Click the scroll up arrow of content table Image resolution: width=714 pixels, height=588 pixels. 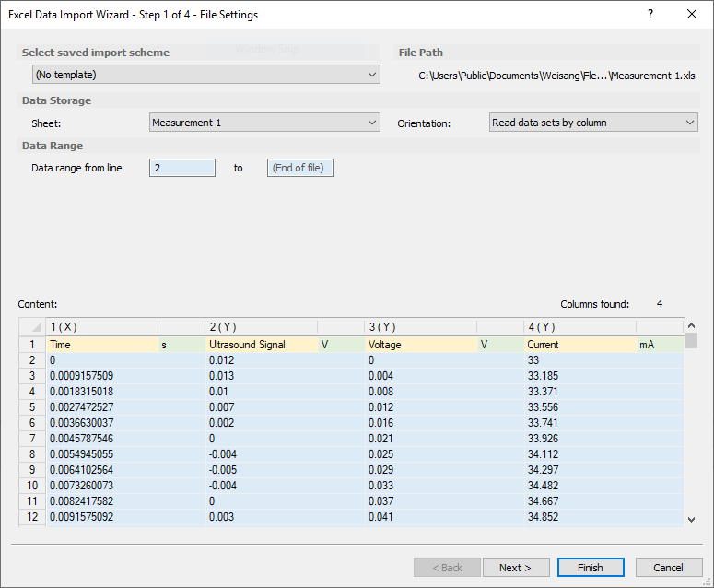tap(691, 325)
